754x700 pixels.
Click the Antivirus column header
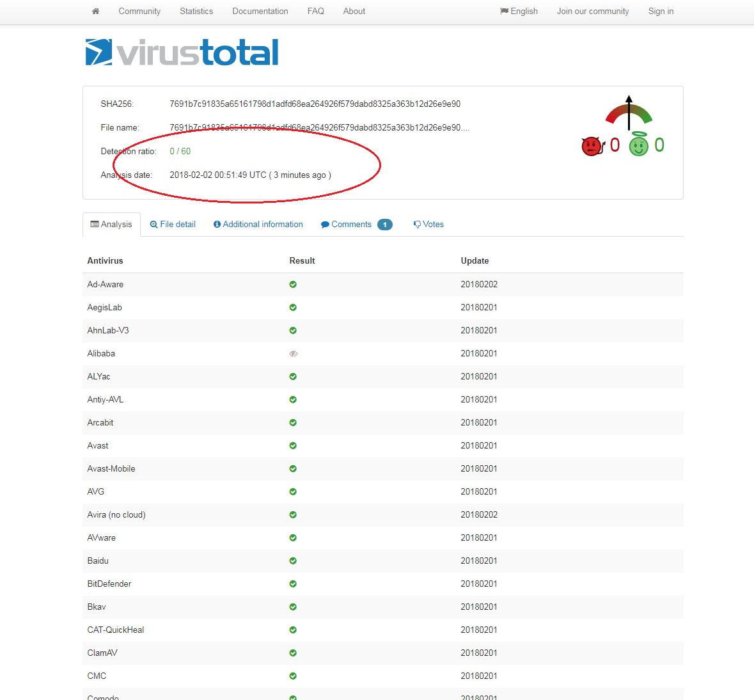click(x=105, y=261)
